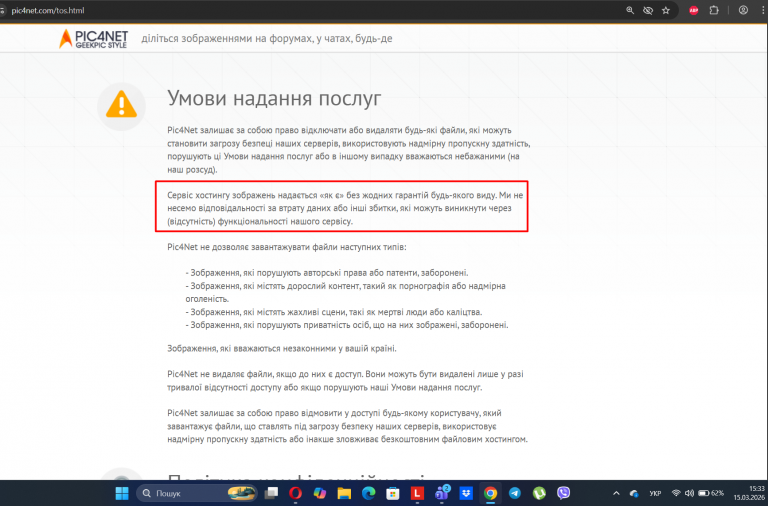Click the line незаконними у вашій країні
The height and width of the screenshot is (506, 768).
282,349
